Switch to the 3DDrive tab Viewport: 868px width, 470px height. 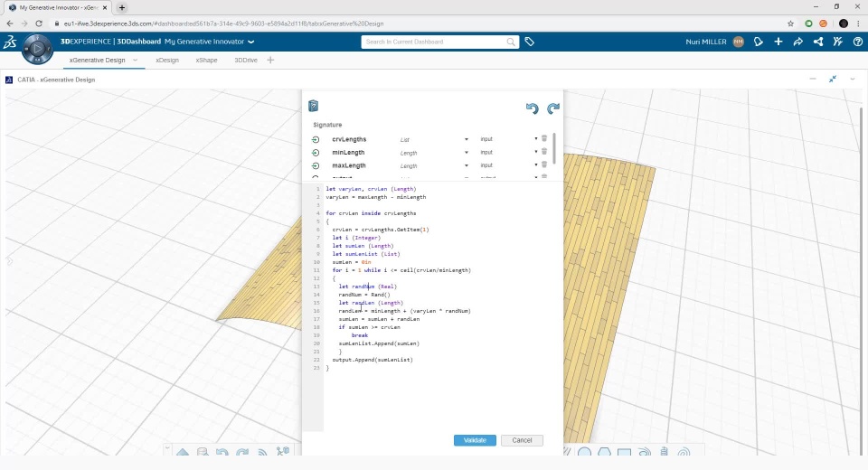click(246, 60)
